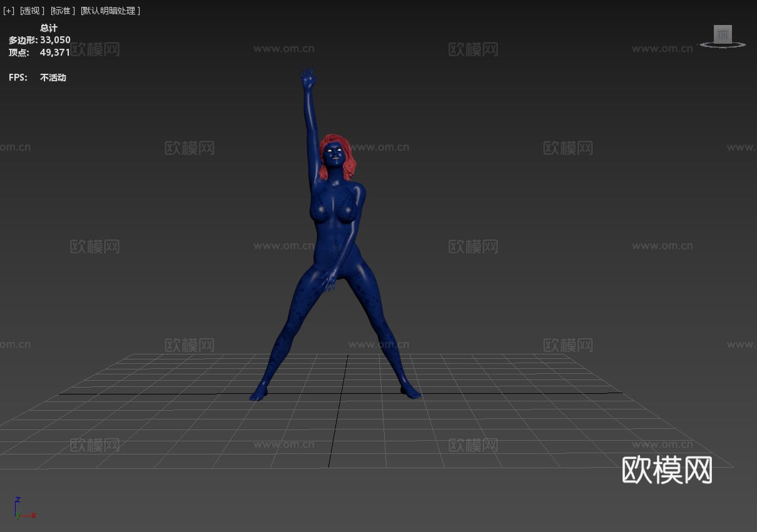Click the ViewCube compass ring
The height and width of the screenshot is (532, 757).
point(723,45)
